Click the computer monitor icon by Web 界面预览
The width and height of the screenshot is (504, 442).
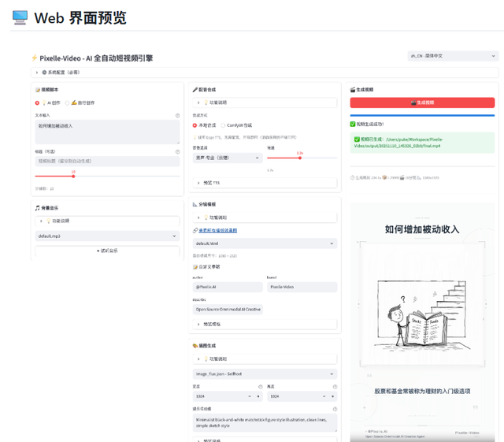click(20, 17)
